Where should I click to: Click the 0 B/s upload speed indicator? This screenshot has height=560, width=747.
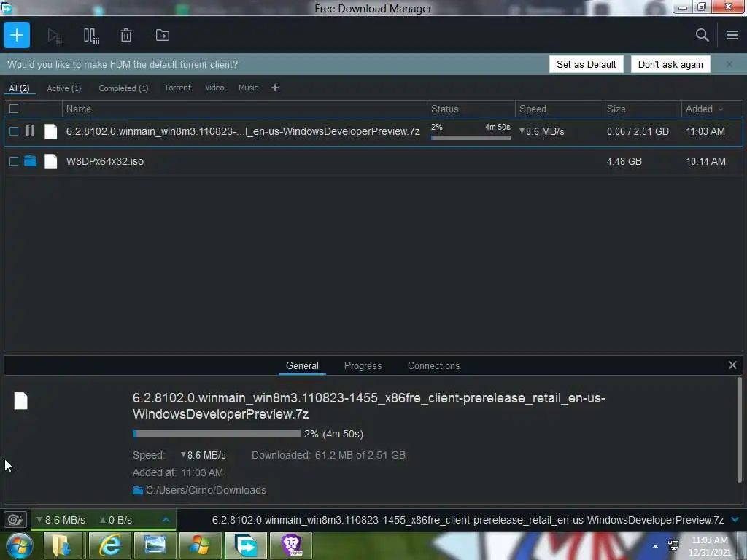116,520
